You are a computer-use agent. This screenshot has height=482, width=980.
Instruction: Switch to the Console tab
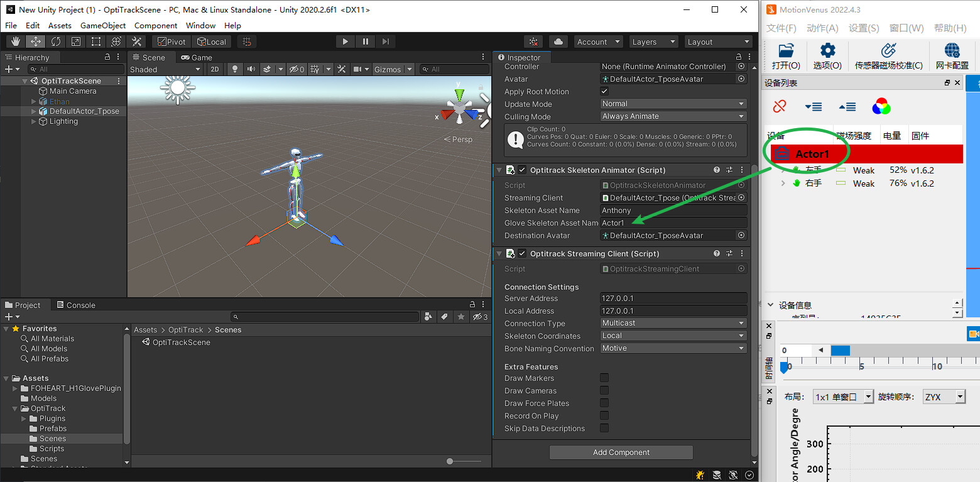point(76,305)
